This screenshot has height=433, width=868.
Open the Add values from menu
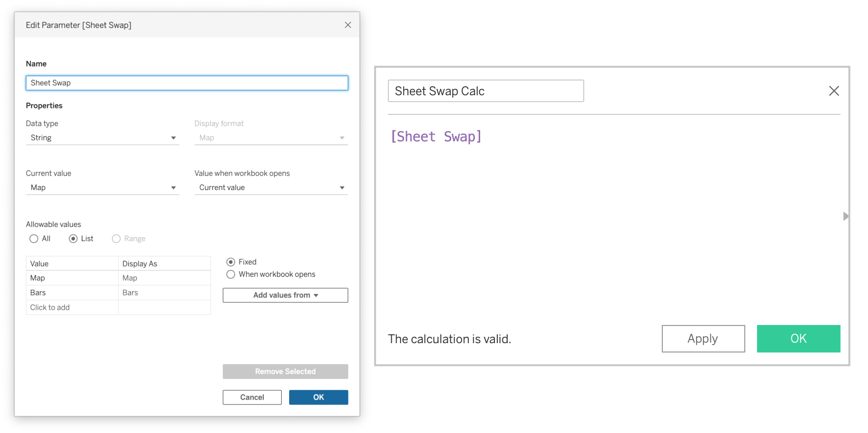(x=285, y=295)
